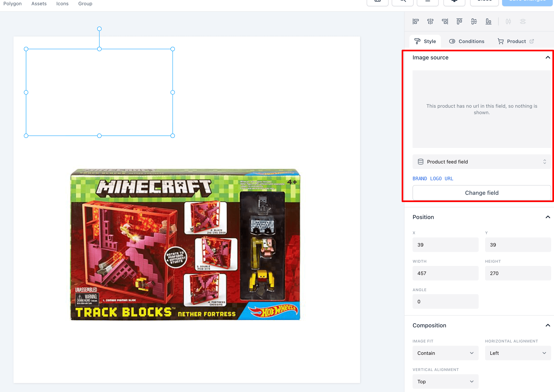Click the Angle field showing 0
Viewport: 554px width, 392px height.
coord(446,301)
